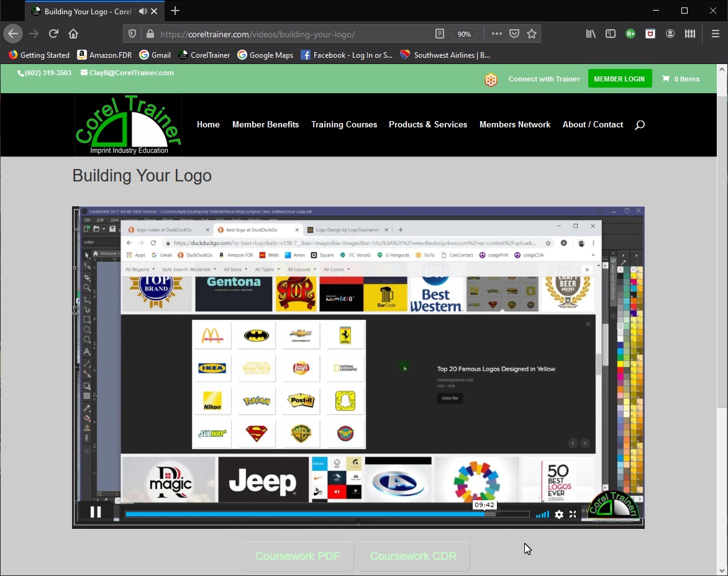The height and width of the screenshot is (576, 728).
Task: Adjust the video volume bars
Action: pos(542,514)
